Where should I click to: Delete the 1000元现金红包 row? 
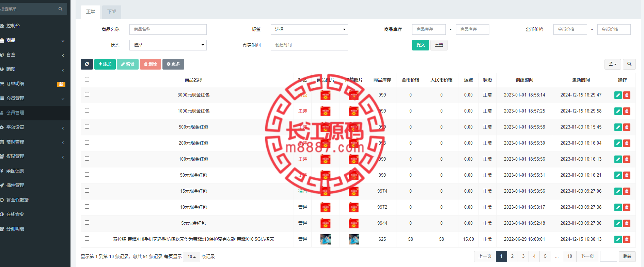[627, 111]
